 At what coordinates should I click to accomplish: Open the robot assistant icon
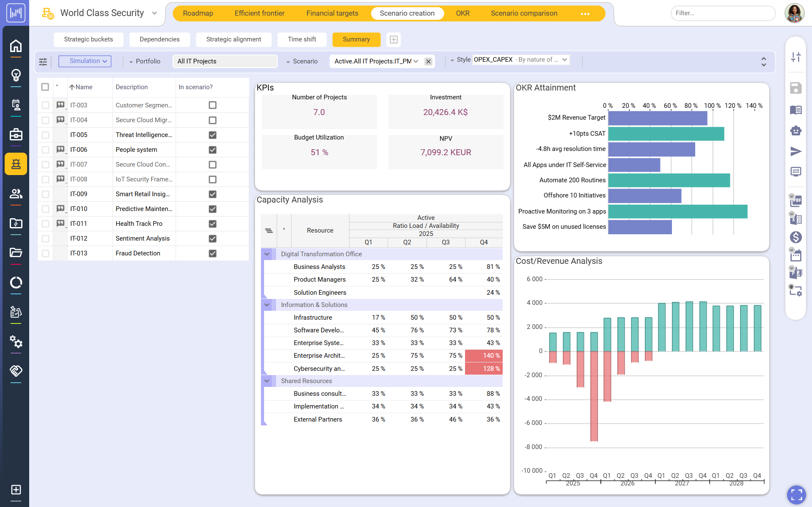tap(795, 131)
